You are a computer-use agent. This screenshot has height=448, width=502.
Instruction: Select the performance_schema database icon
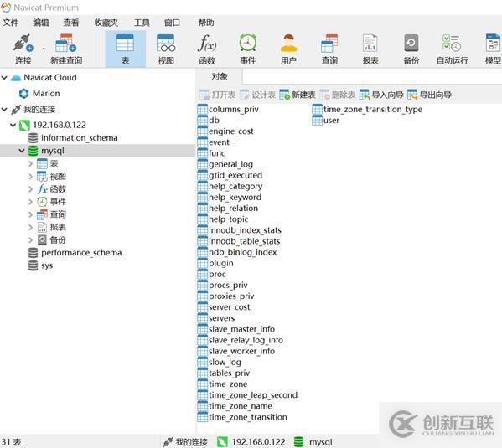click(x=33, y=253)
